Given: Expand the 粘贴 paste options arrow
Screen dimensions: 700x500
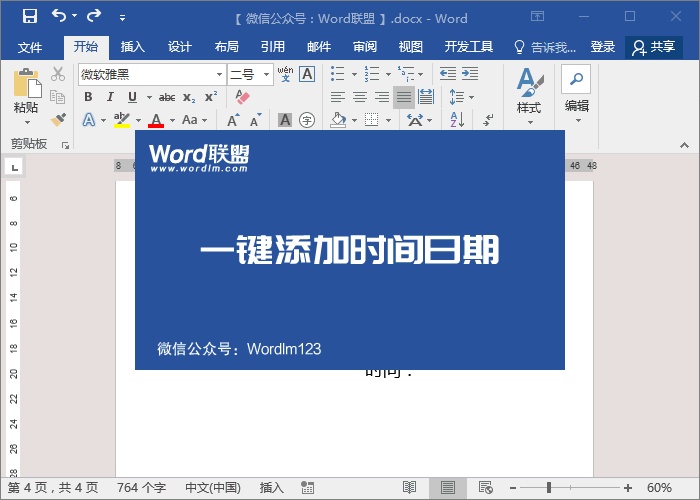Looking at the screenshot, I should click(27, 122).
